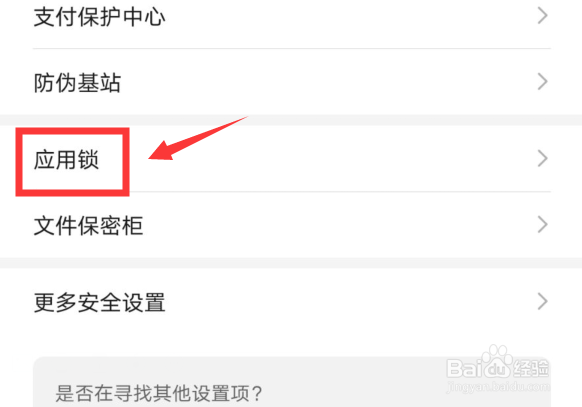Expand 防伪基站 using its right arrow

click(x=543, y=82)
